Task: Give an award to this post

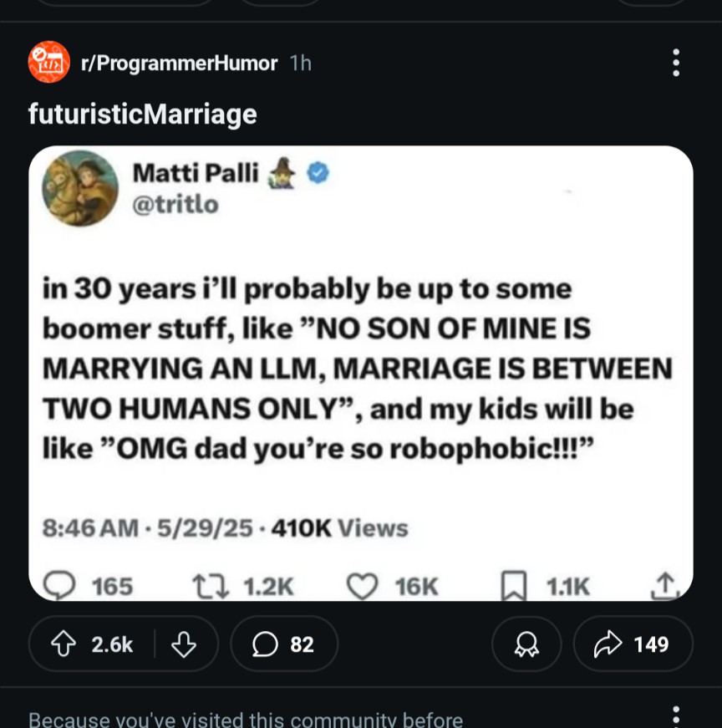Action: tap(526, 644)
